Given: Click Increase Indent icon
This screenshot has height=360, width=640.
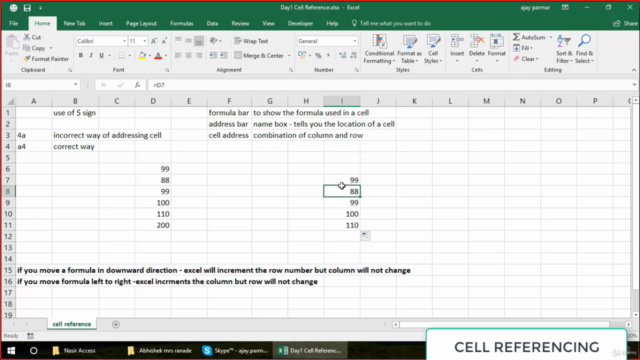Looking at the screenshot, I should (223, 56).
